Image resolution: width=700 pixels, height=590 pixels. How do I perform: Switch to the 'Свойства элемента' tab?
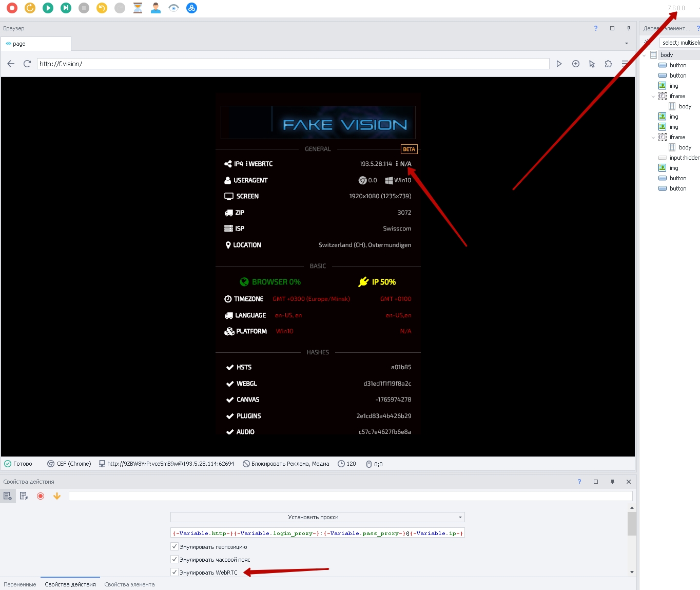point(129,584)
